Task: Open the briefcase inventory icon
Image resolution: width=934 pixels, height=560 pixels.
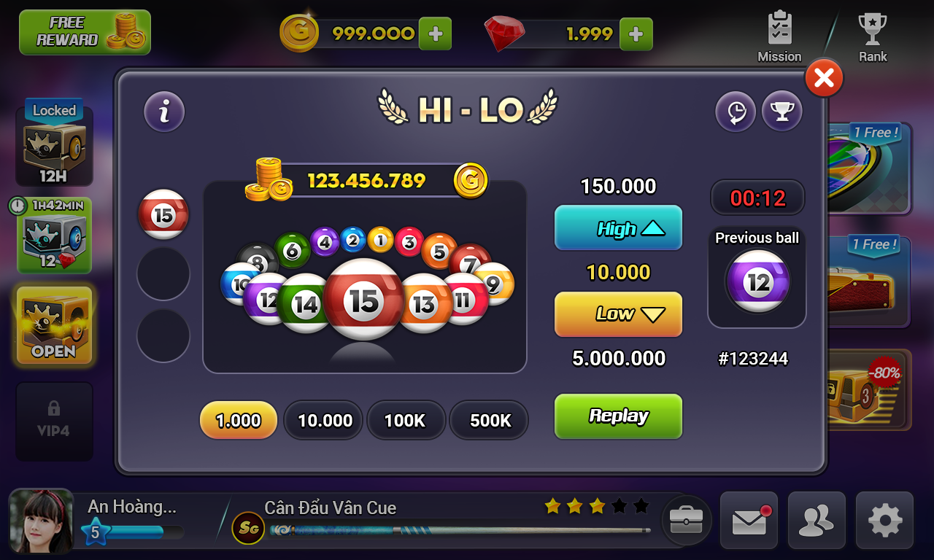Action: pyautogui.click(x=686, y=521)
